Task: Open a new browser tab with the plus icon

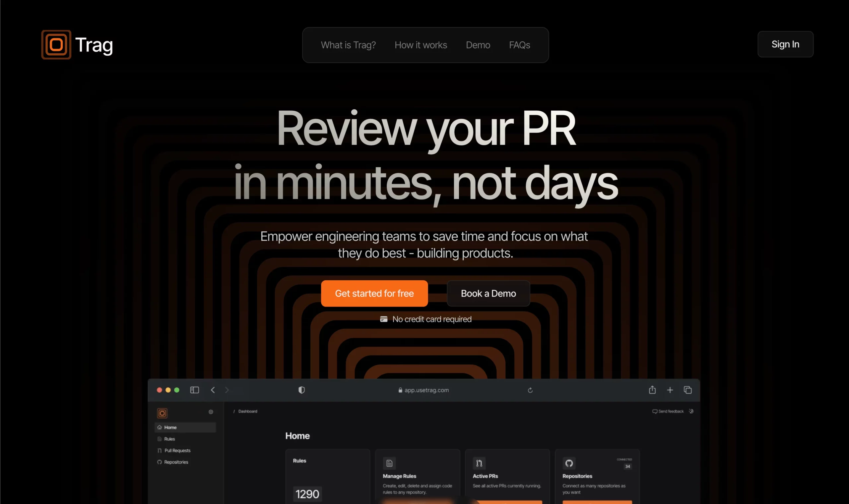Action: click(x=670, y=390)
